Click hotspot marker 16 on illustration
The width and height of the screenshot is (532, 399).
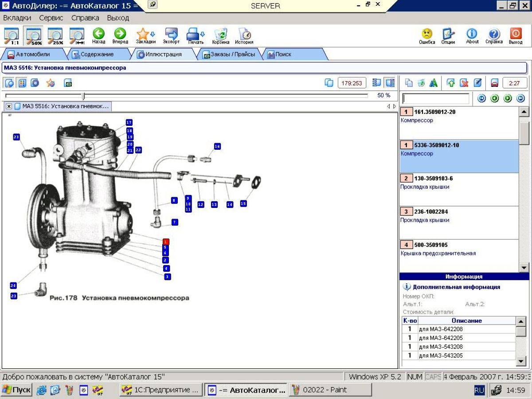click(x=217, y=146)
